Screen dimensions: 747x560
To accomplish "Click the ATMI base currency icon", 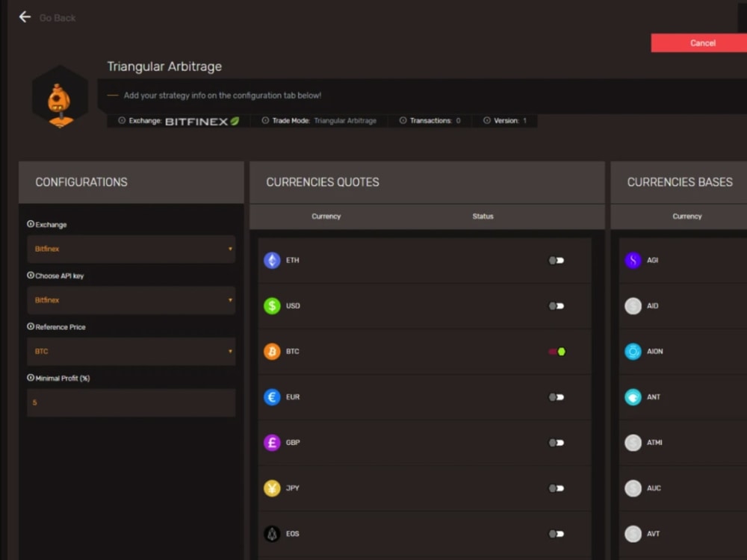I will [x=633, y=443].
